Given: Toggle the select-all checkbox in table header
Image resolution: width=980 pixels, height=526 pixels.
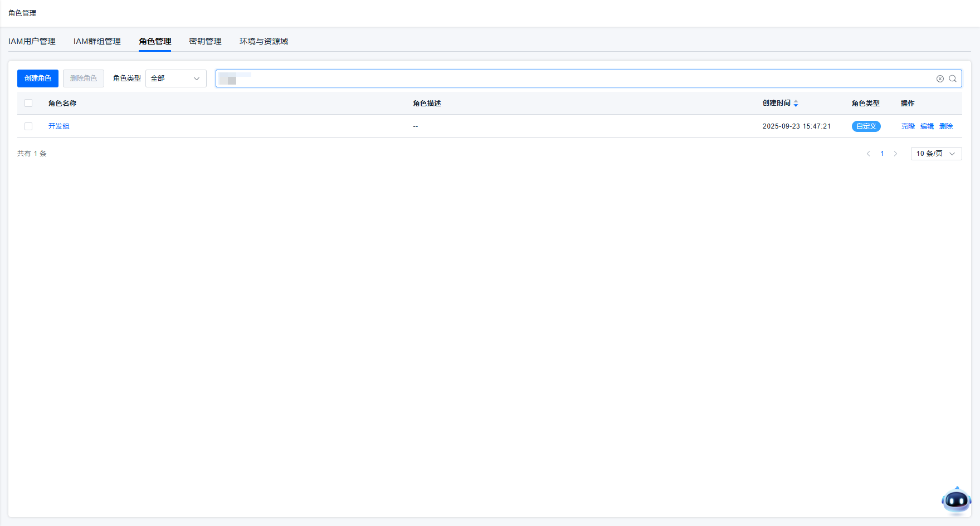Looking at the screenshot, I should coord(28,103).
